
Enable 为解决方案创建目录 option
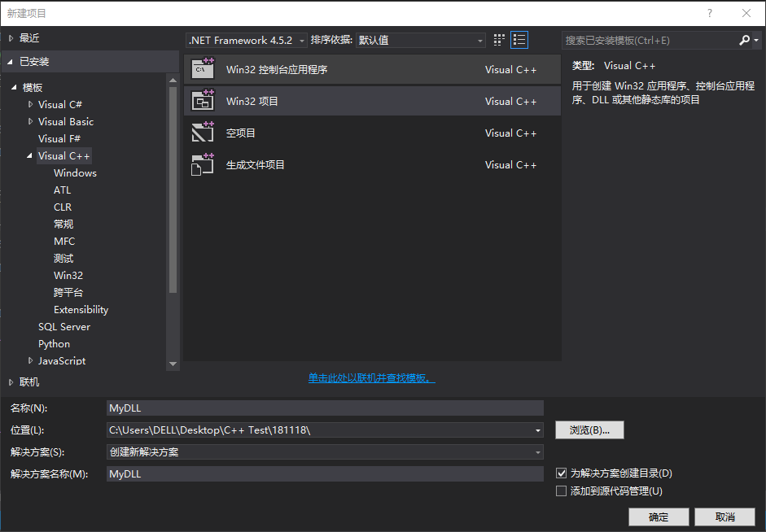(561, 473)
